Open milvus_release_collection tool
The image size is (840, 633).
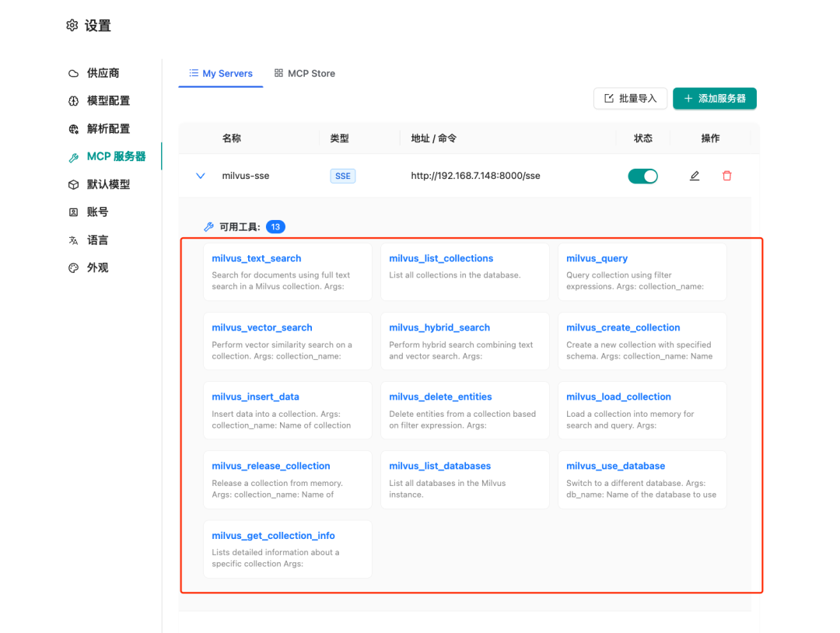click(x=288, y=480)
